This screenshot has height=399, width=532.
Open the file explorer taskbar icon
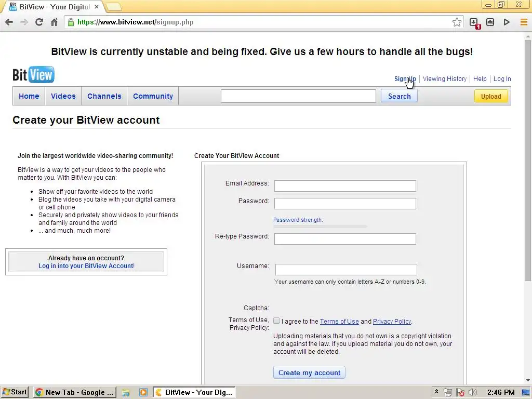click(x=126, y=393)
